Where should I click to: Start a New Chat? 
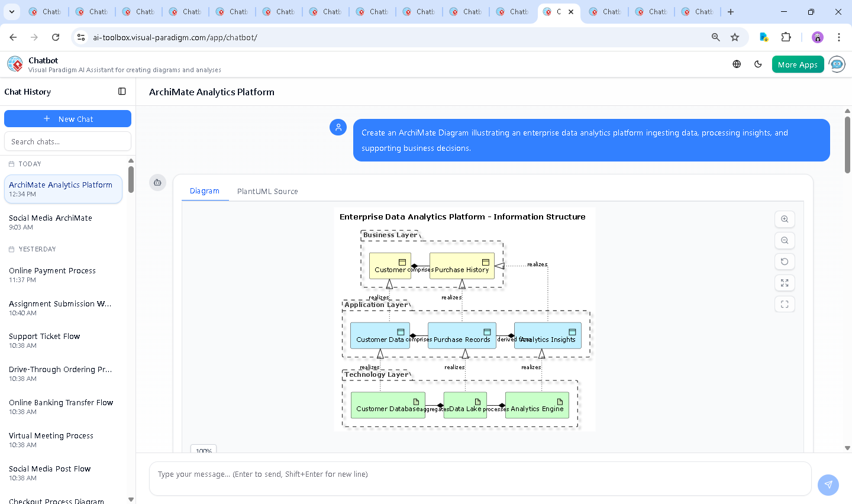[67, 118]
